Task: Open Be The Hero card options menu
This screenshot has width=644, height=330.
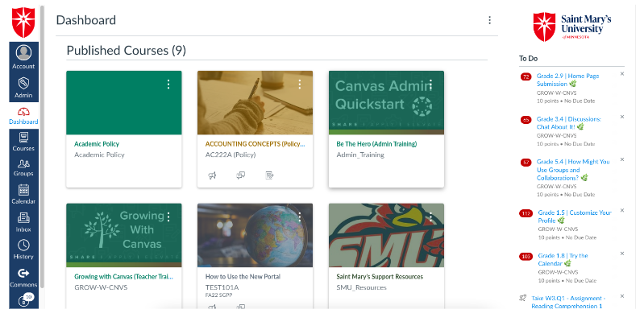Action: coord(430,85)
